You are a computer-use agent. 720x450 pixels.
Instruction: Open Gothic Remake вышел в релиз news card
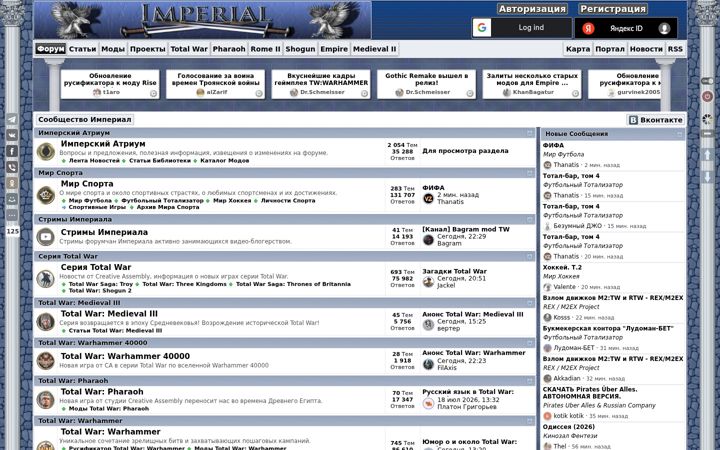click(427, 84)
